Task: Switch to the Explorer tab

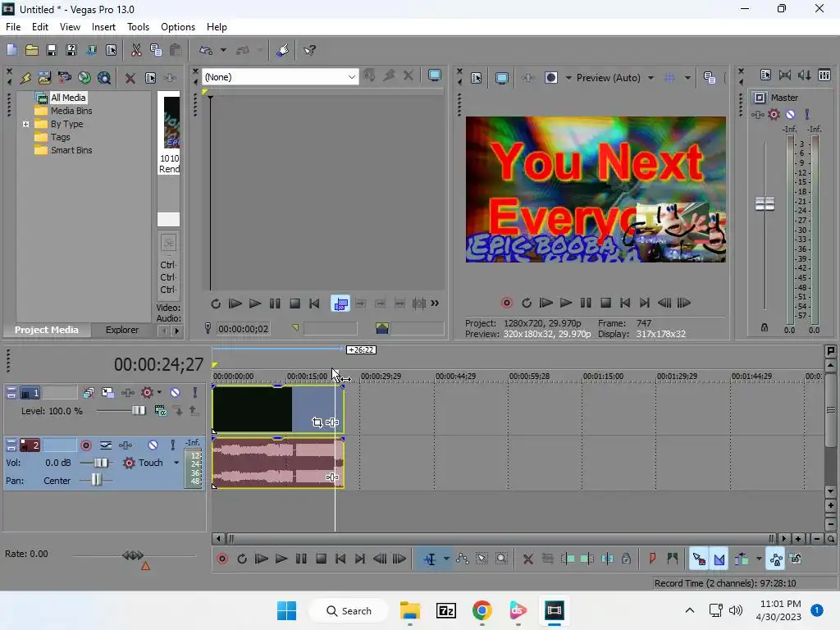Action: point(122,330)
